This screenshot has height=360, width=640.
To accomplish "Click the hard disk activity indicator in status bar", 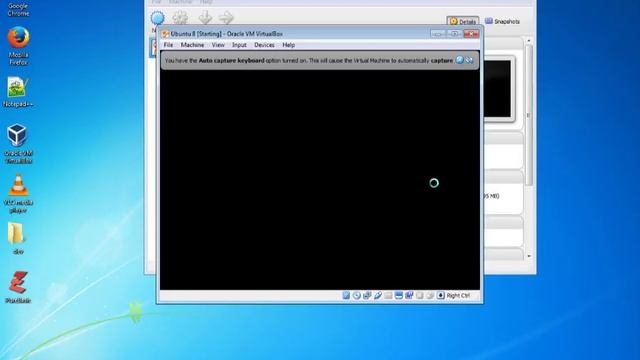I will [x=346, y=295].
